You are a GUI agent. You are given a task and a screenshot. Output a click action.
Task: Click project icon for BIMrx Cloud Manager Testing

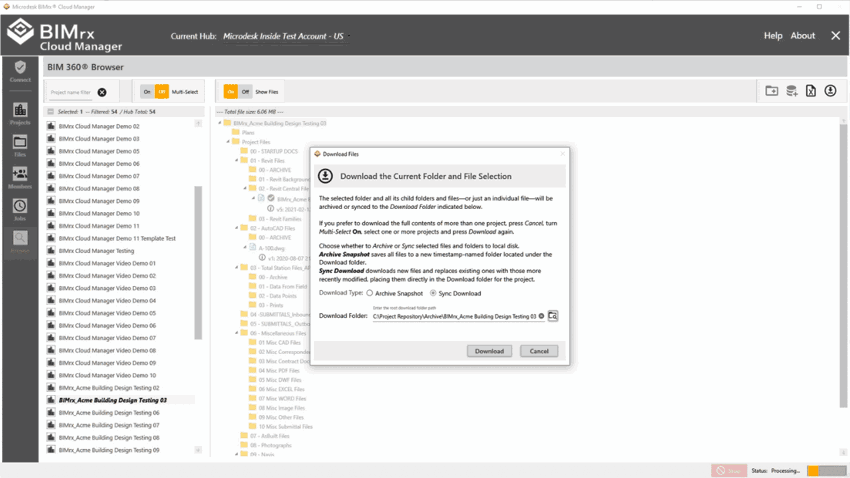pyautogui.click(x=51, y=250)
